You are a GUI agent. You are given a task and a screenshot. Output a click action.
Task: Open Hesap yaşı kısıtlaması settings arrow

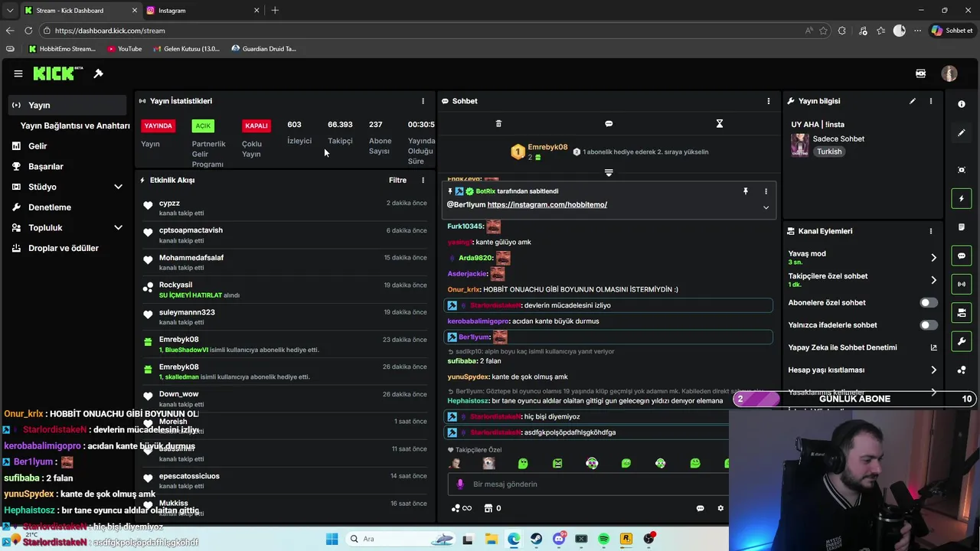[x=933, y=370]
